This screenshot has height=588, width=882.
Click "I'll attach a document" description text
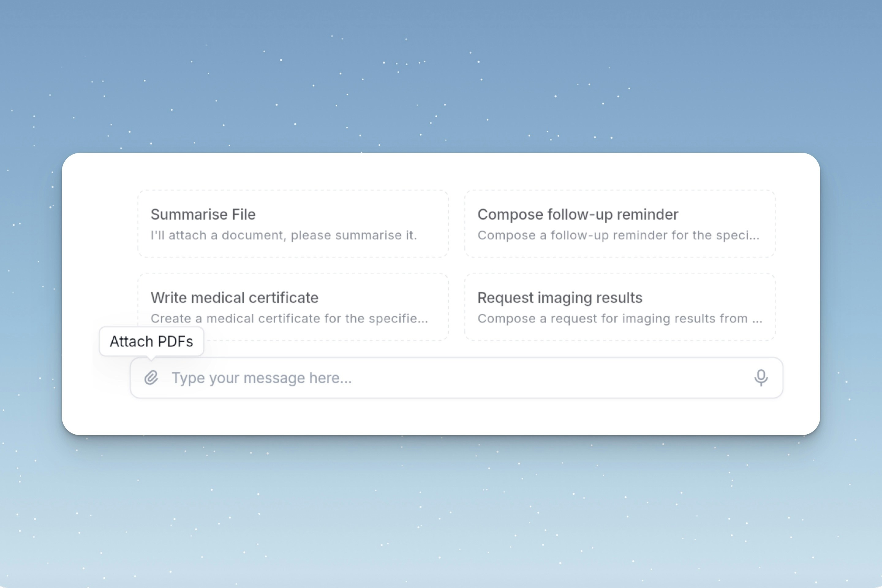(x=284, y=235)
